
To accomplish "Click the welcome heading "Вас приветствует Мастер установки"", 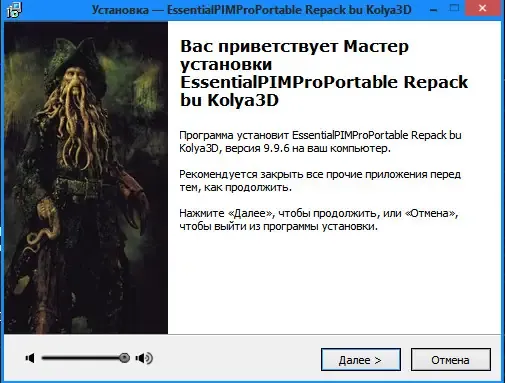I will tap(294, 55).
